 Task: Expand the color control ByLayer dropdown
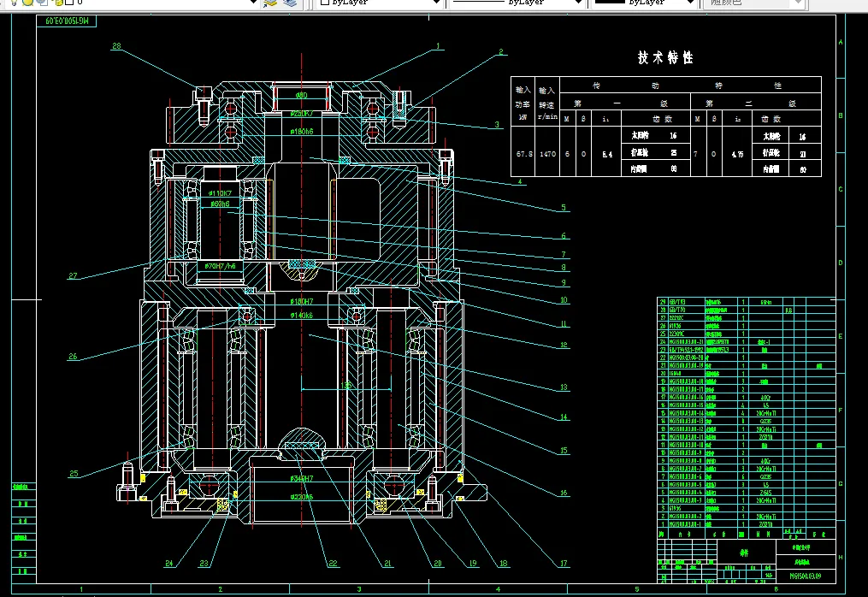[438, 3]
